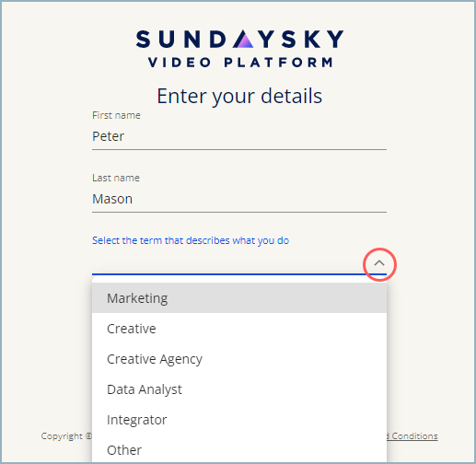Click the Video Platform subtitle text
Image resolution: width=476 pixels, height=464 pixels.
tap(240, 63)
